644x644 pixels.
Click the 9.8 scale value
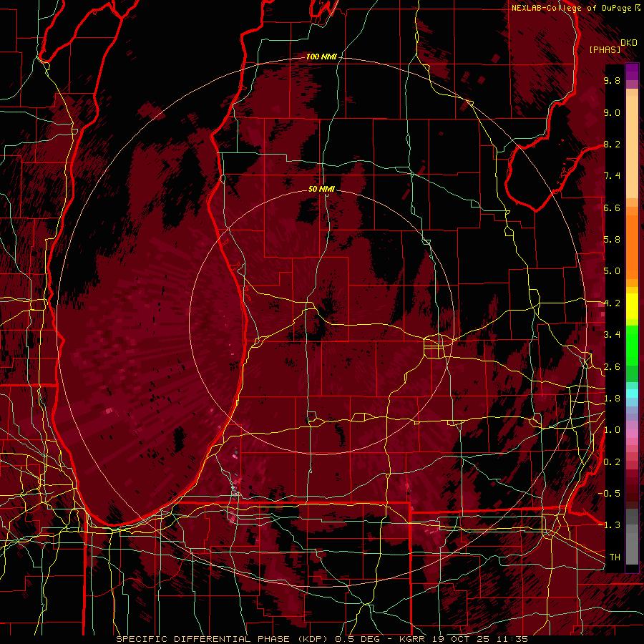click(612, 80)
